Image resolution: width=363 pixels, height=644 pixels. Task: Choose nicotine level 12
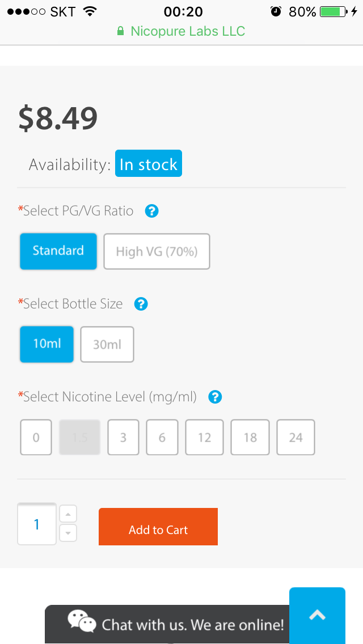click(204, 437)
